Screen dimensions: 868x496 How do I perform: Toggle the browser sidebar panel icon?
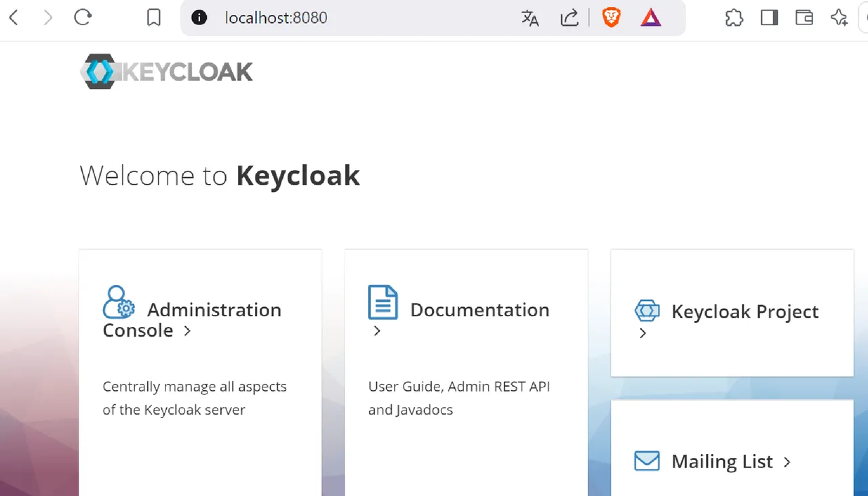[770, 18]
